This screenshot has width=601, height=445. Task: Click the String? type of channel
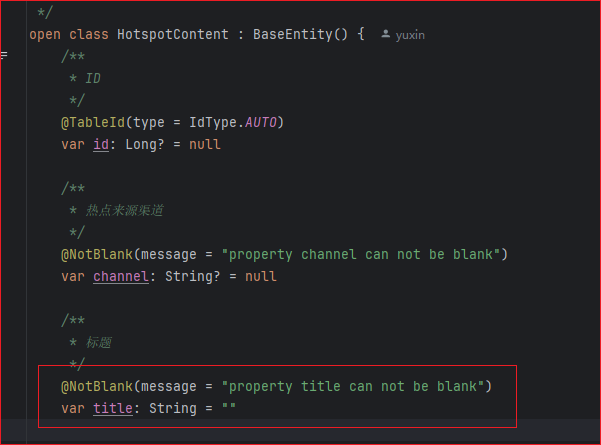tap(187, 276)
